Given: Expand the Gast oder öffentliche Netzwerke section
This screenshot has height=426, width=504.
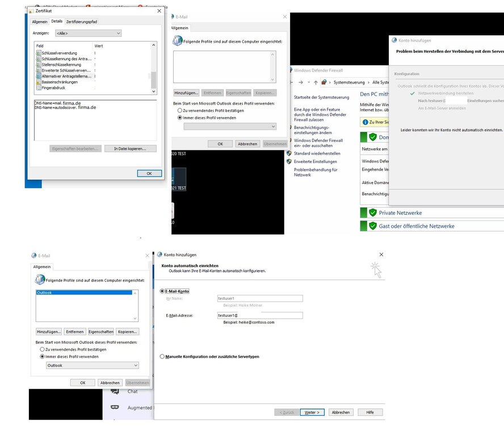Looking at the screenshot, I should point(417,226).
